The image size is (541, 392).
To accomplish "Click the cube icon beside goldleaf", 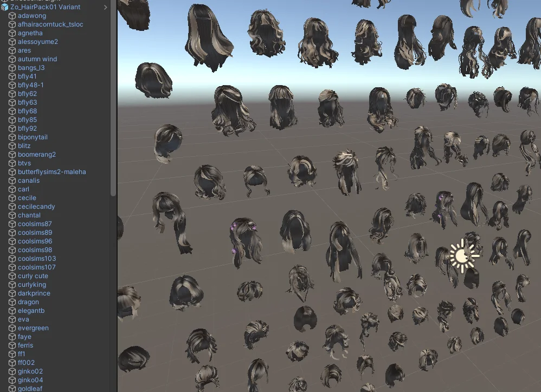I will 12,389.
